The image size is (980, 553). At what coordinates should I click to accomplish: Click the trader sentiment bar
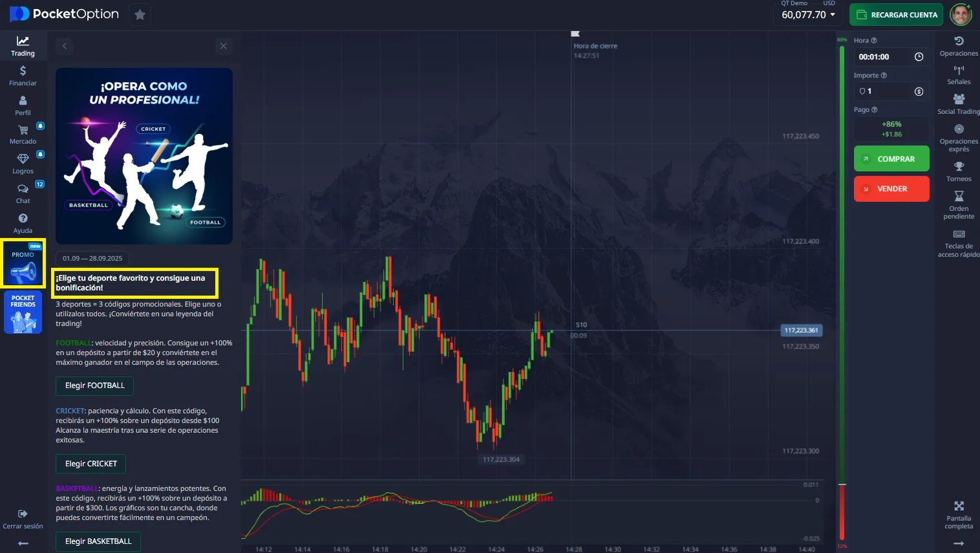click(x=842, y=293)
